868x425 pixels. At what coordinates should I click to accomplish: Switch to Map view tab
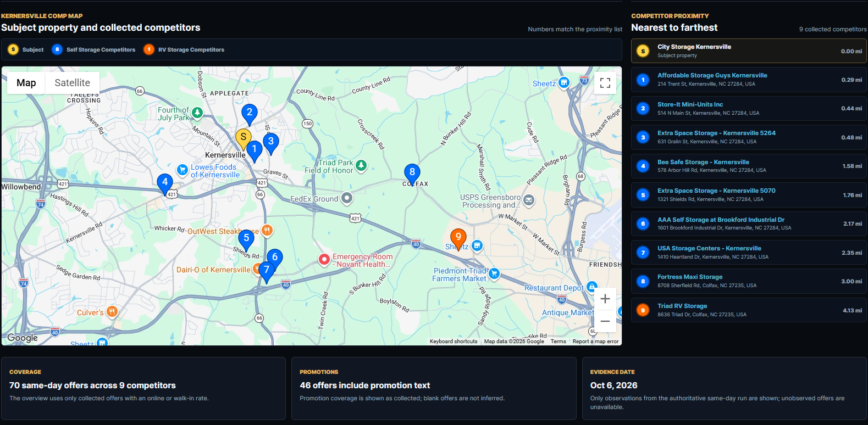coord(26,83)
